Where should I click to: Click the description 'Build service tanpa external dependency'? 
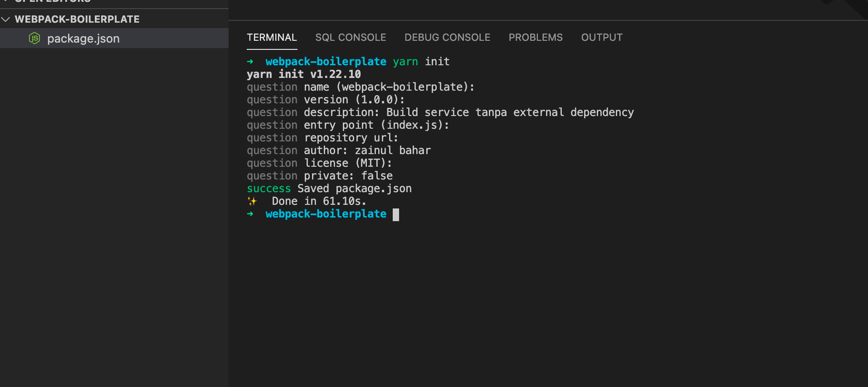pos(510,112)
